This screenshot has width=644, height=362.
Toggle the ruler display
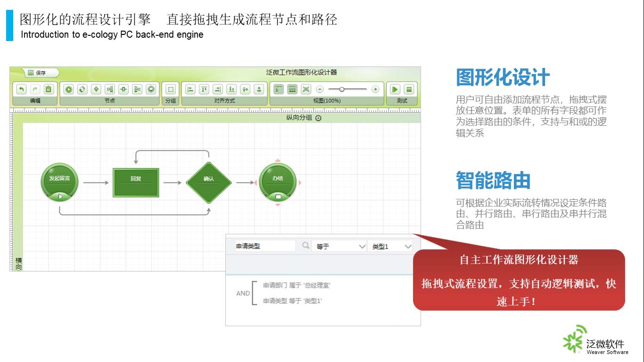279,89
